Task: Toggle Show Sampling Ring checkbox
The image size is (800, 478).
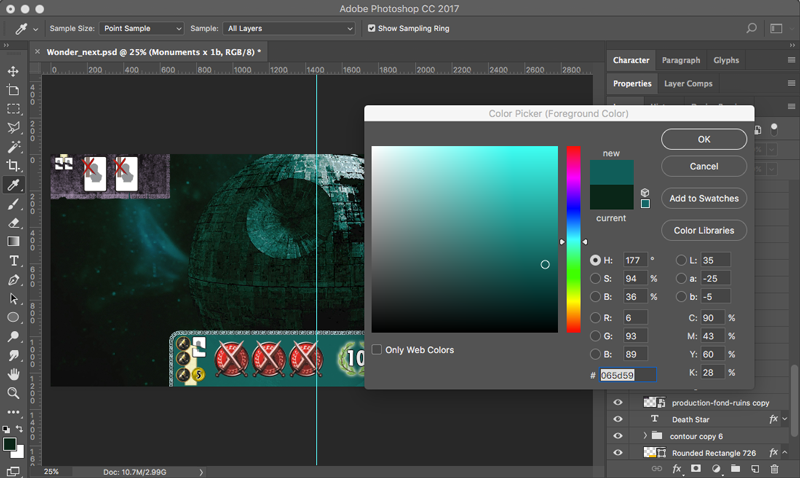Action: click(x=371, y=29)
